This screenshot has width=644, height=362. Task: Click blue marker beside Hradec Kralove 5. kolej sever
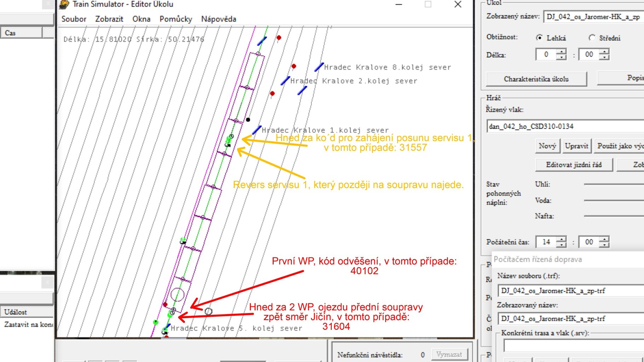(167, 327)
